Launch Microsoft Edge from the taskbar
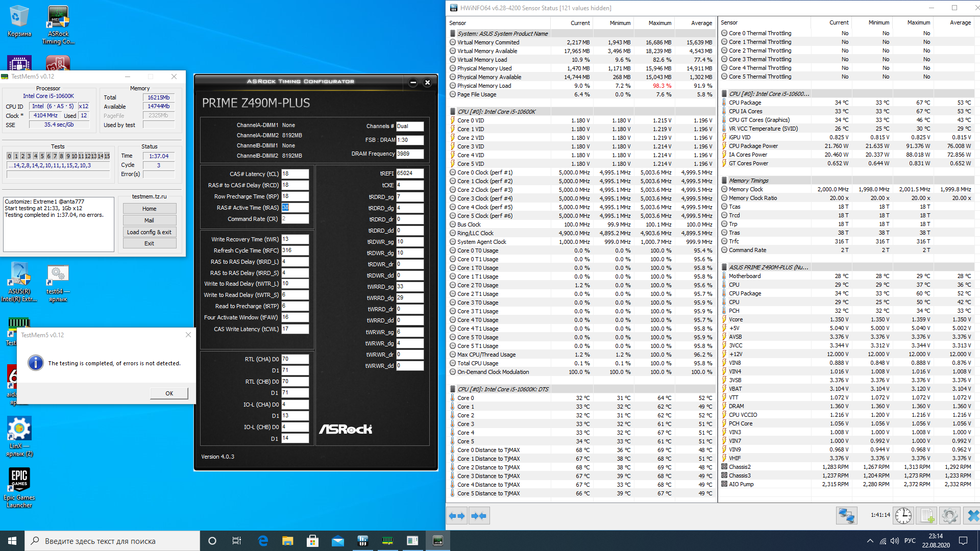 [x=263, y=541]
